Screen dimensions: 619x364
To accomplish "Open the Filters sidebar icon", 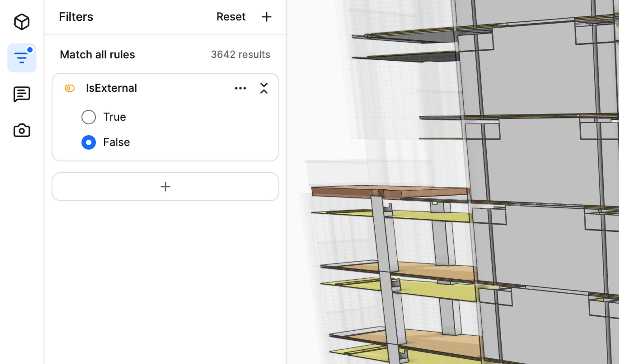I will [x=22, y=58].
